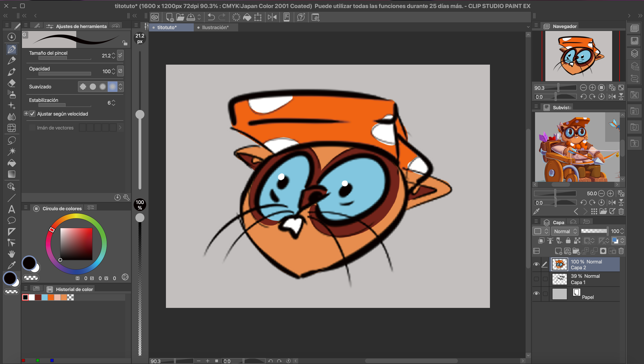Select the Hand move canvas tool
The height and width of the screenshot is (364, 644).
tap(11, 254)
